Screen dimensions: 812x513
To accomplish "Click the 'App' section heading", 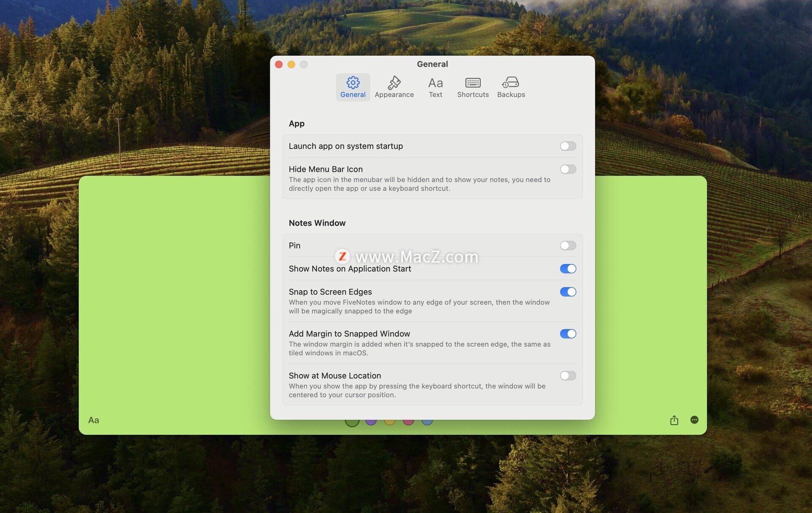I will point(296,124).
